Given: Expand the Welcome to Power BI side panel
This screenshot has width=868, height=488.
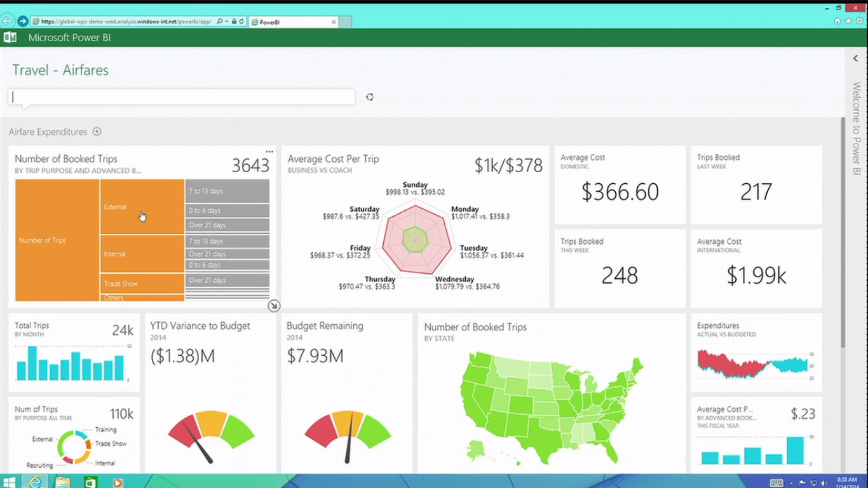Looking at the screenshot, I should coord(855,58).
